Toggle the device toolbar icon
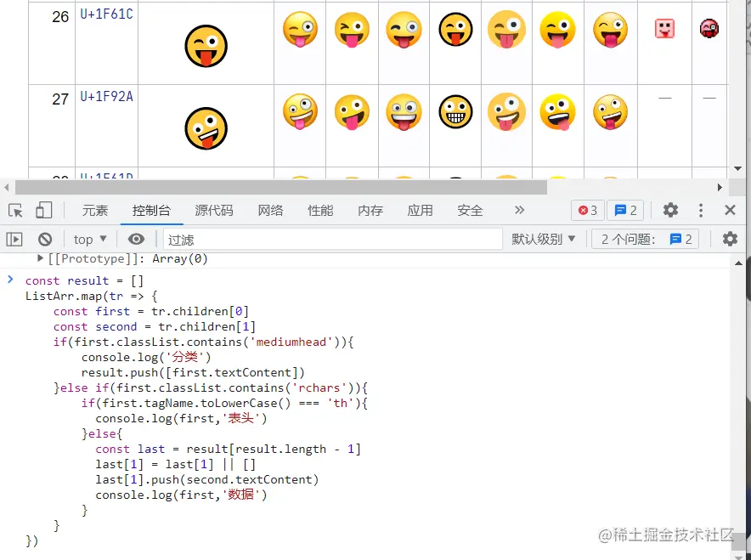 click(44, 210)
